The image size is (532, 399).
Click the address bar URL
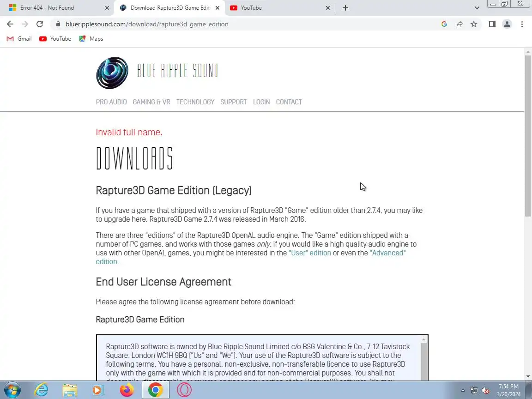coord(147,24)
